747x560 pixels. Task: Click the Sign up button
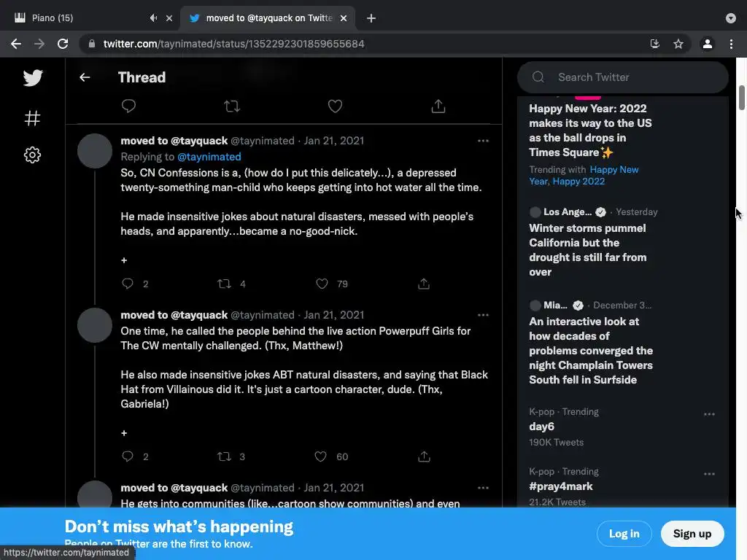692,534
